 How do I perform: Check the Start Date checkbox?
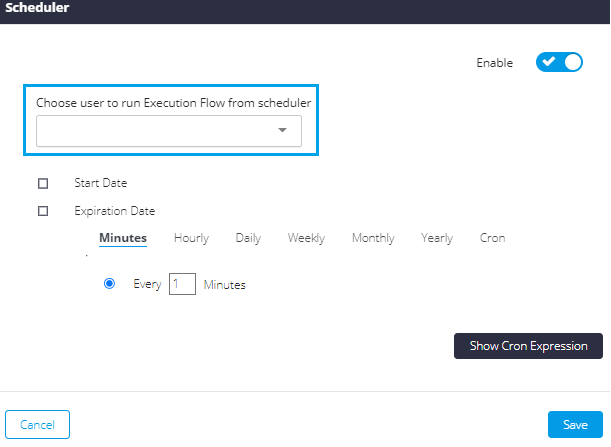pos(43,183)
